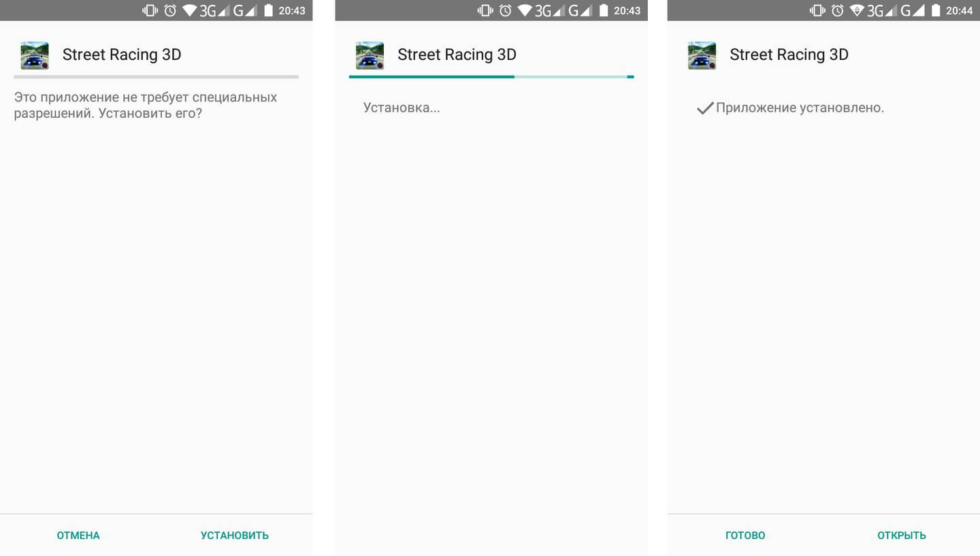The height and width of the screenshot is (556, 980).
Task: Click the permissions message text on first screen
Action: click(x=146, y=105)
